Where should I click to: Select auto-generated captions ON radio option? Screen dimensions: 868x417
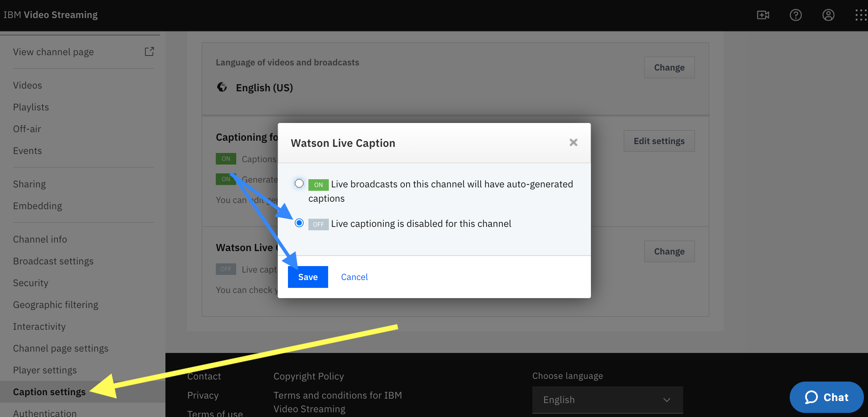pos(299,183)
